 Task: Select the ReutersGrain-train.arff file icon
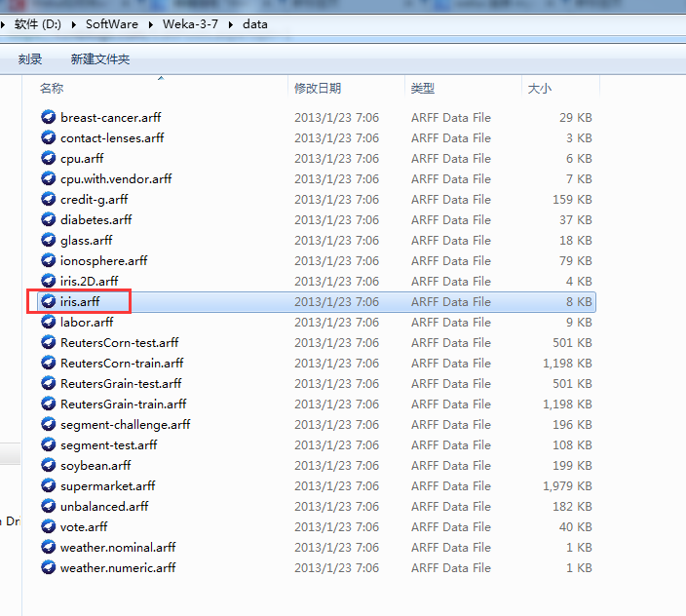pos(48,404)
